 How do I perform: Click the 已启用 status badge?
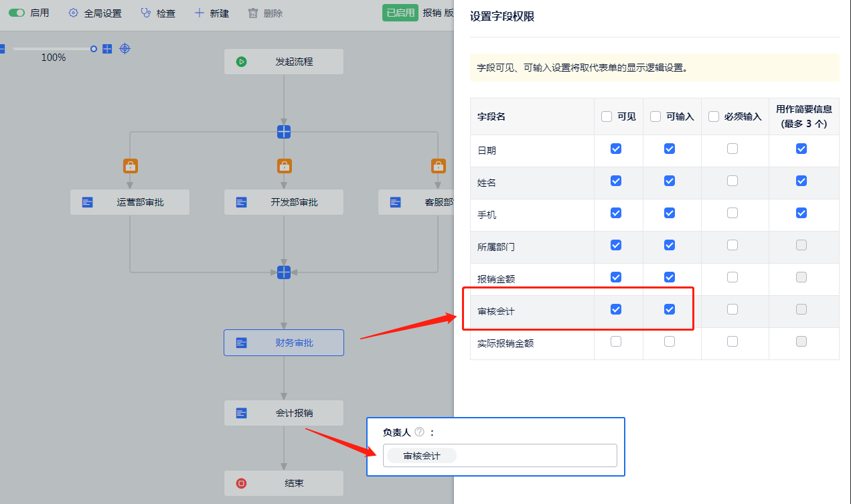400,13
